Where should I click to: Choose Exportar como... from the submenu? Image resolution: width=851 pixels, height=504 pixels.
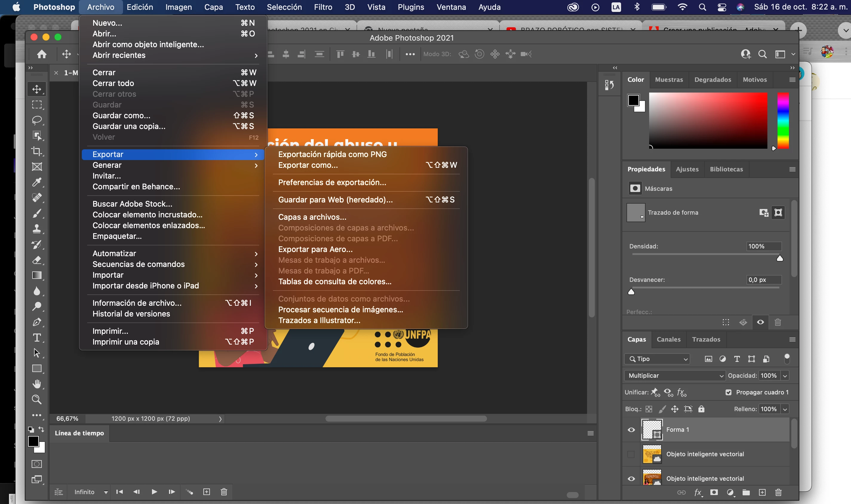[308, 165]
